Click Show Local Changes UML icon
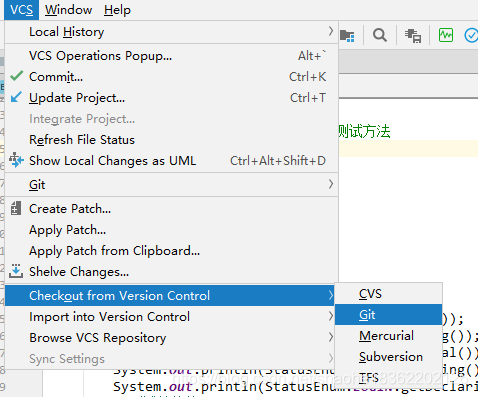The width and height of the screenshot is (478, 397). click(16, 160)
